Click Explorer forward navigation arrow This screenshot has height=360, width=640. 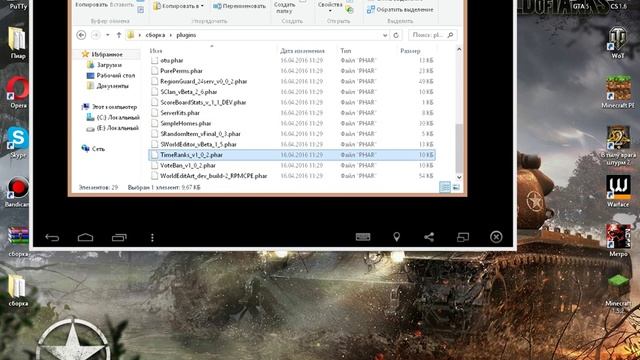pos(96,35)
